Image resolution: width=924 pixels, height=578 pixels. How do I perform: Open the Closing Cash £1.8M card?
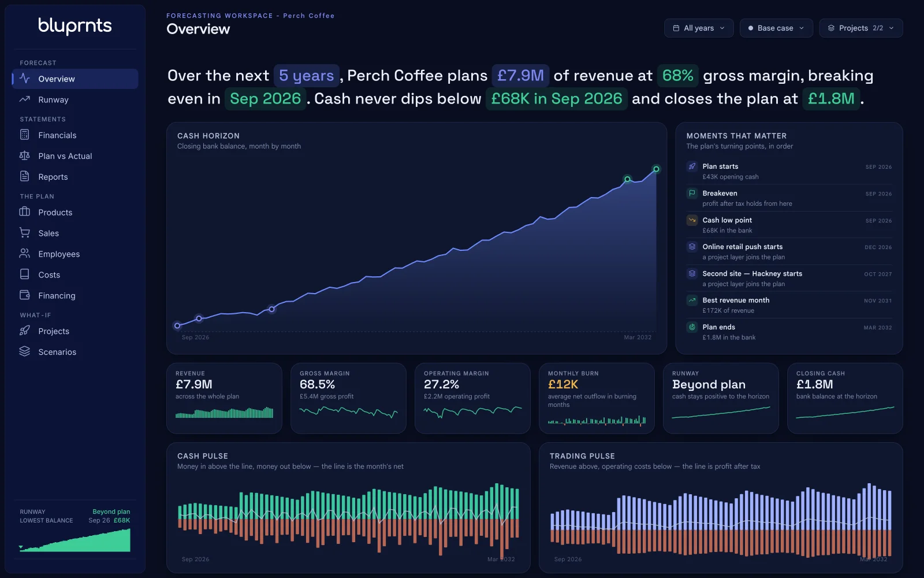tap(845, 398)
